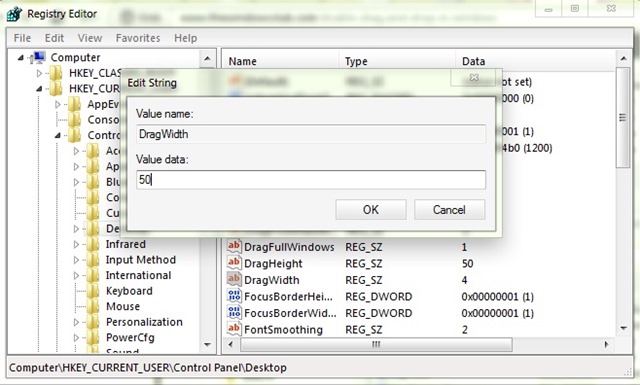Expand the Infrared key
This screenshot has width=640, height=385.
[x=76, y=245]
